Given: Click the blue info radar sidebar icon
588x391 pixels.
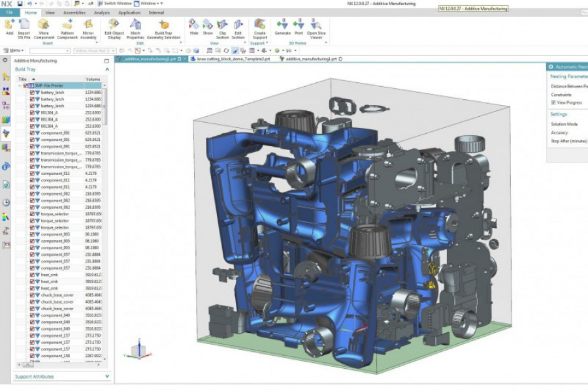Looking at the screenshot, I should (x=6, y=166).
